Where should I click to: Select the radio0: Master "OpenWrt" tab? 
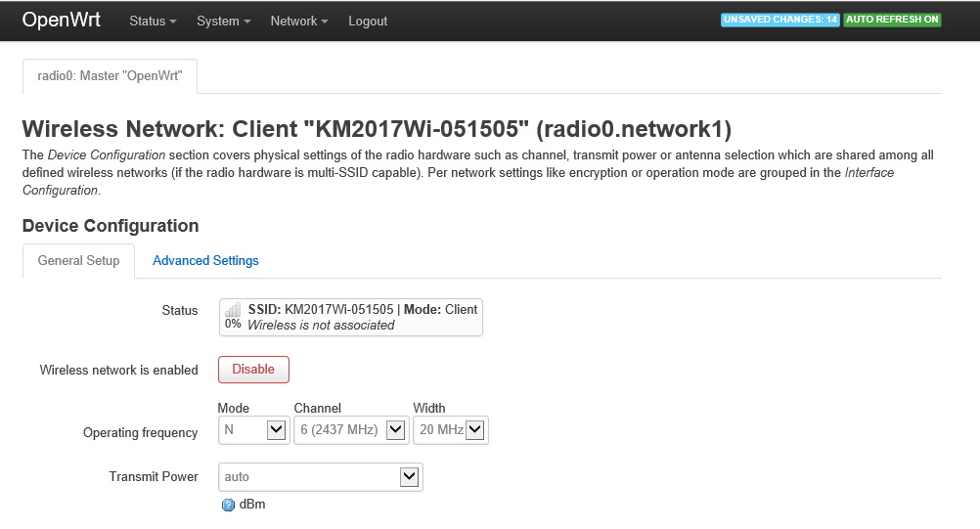(x=110, y=76)
